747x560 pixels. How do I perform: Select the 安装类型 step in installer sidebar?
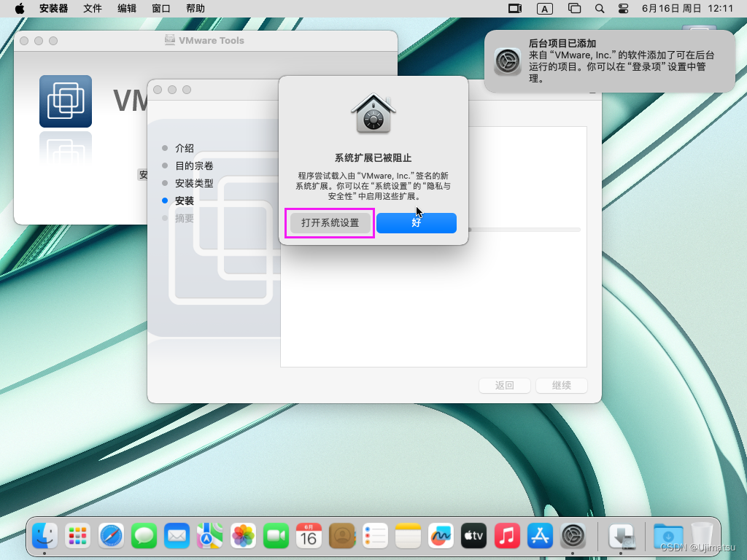[194, 183]
